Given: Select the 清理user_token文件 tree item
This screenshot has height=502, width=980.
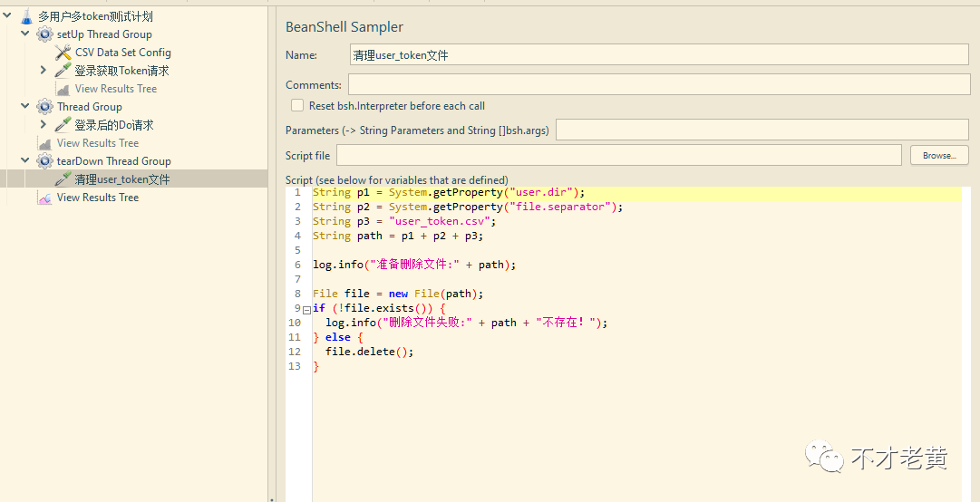Looking at the screenshot, I should (122, 179).
